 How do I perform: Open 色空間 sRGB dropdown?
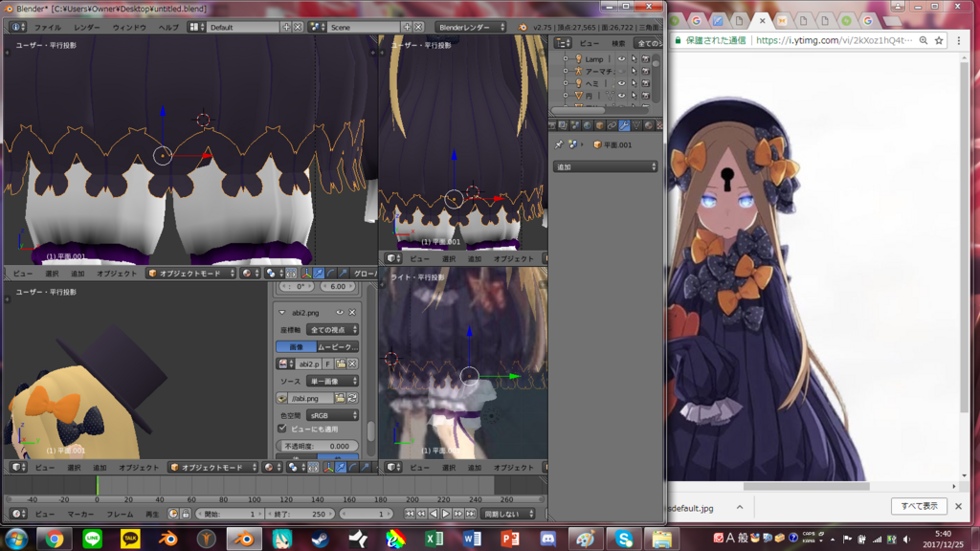[x=332, y=415]
